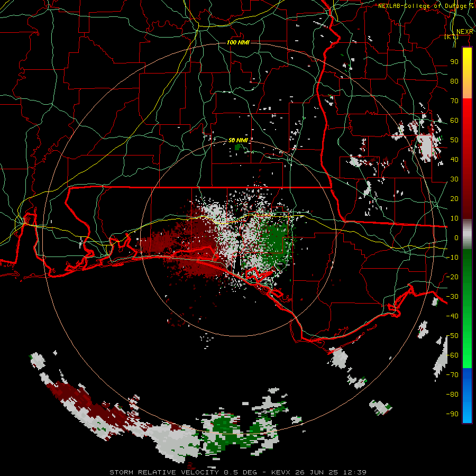Screen dimensions: 476x476
Task: Click the -80 value on velocity scale
Action: 452,394
